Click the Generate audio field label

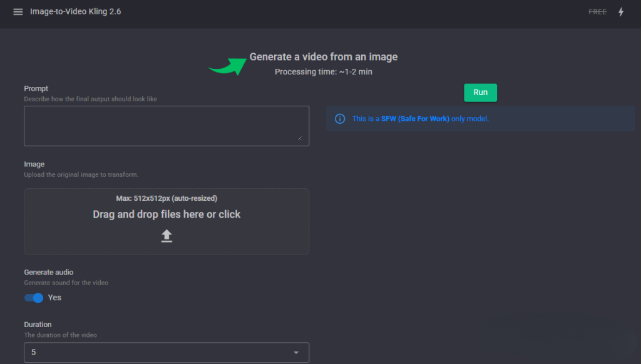click(48, 273)
